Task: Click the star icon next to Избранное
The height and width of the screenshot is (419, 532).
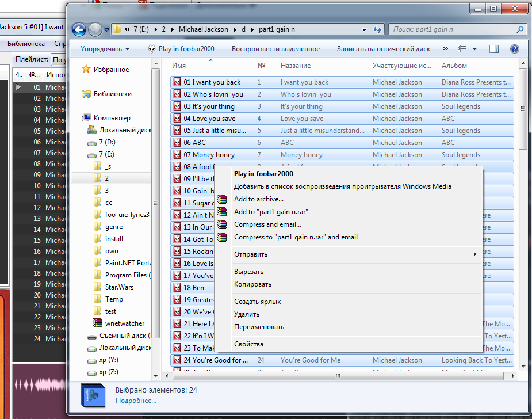Action: point(86,70)
